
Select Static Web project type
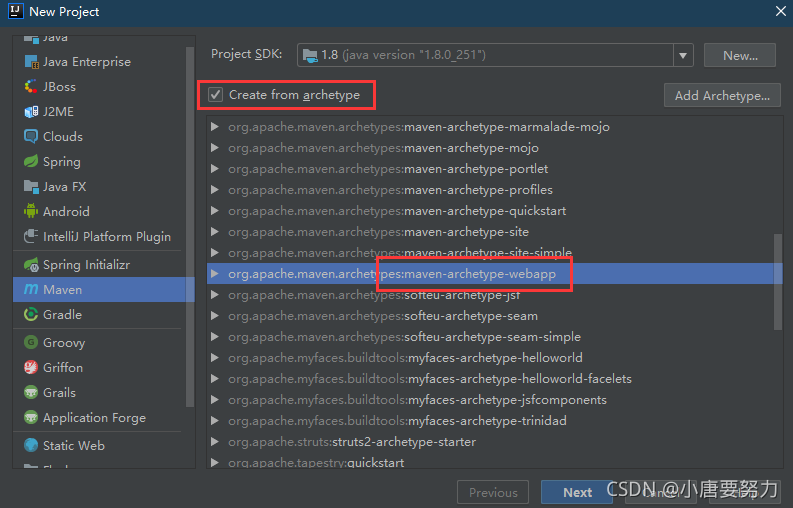pyautogui.click(x=104, y=445)
